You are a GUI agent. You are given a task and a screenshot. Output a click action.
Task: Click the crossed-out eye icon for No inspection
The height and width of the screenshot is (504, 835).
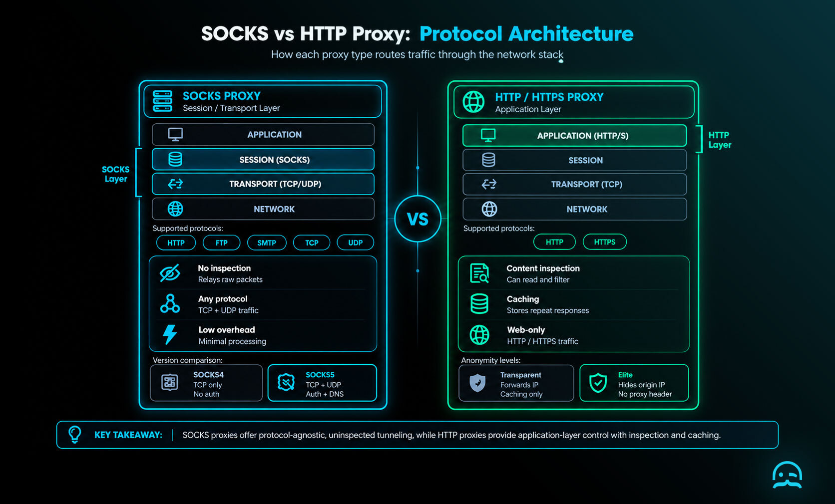[170, 273]
